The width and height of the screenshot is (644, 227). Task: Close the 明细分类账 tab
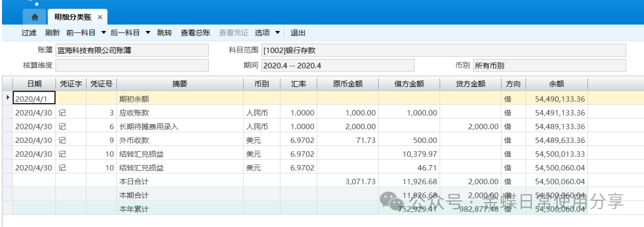[x=100, y=17]
